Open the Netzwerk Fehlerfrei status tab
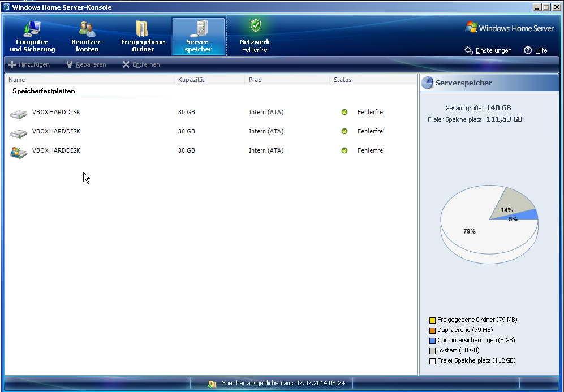The image size is (564, 392). pyautogui.click(x=255, y=36)
